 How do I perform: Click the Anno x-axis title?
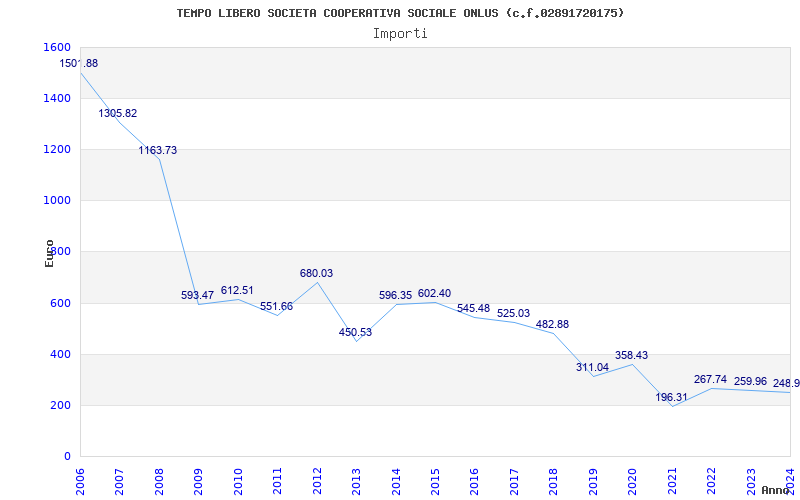[775, 490]
